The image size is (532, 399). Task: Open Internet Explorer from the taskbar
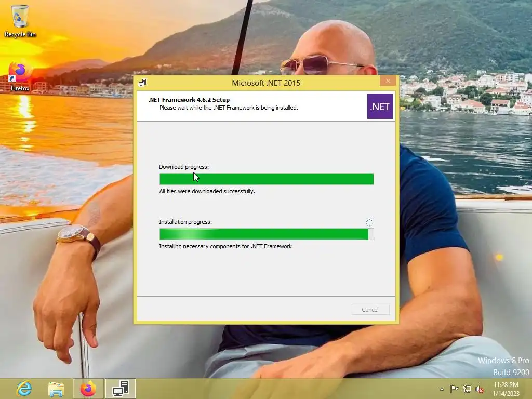coord(24,389)
